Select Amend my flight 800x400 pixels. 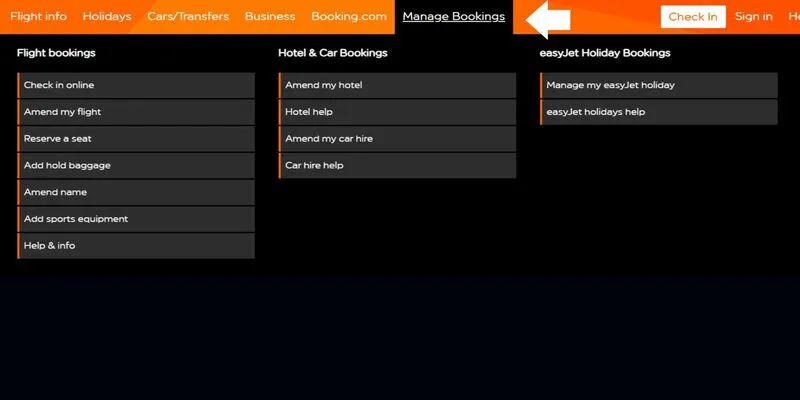click(136, 112)
